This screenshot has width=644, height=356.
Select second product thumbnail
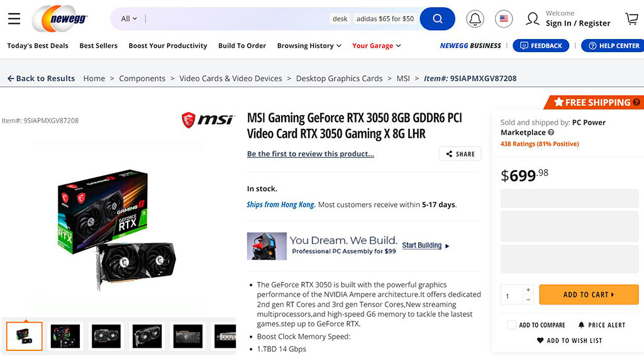[65, 337]
